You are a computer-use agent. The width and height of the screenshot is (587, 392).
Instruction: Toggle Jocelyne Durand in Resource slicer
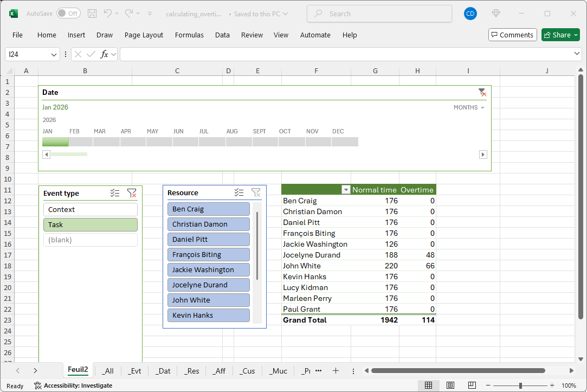(x=208, y=285)
